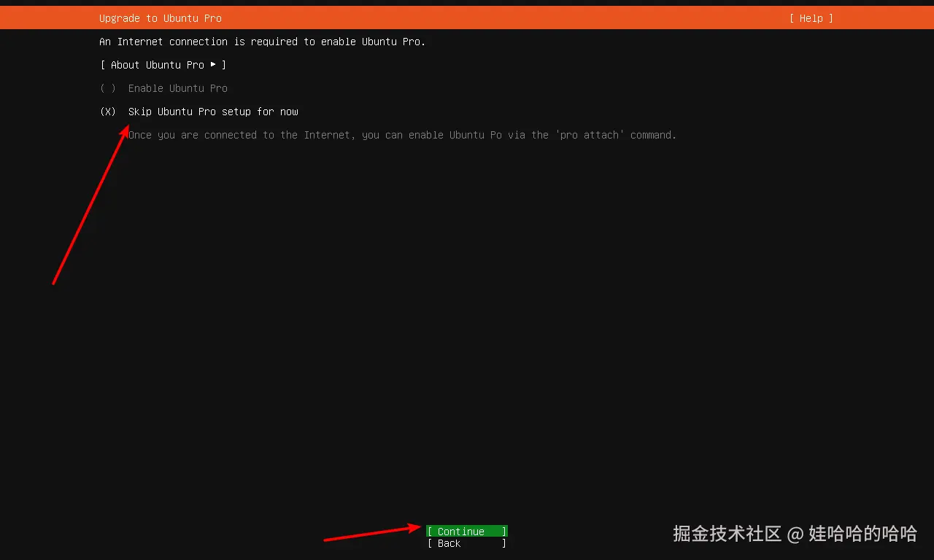Click the 'An Internet connection is required' message
This screenshot has width=934, height=560.
coord(263,42)
